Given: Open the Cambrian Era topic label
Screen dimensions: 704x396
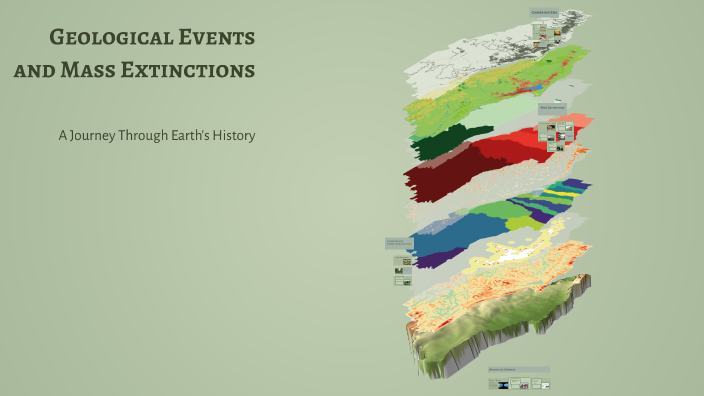Looking at the screenshot, I should pyautogui.click(x=544, y=13).
